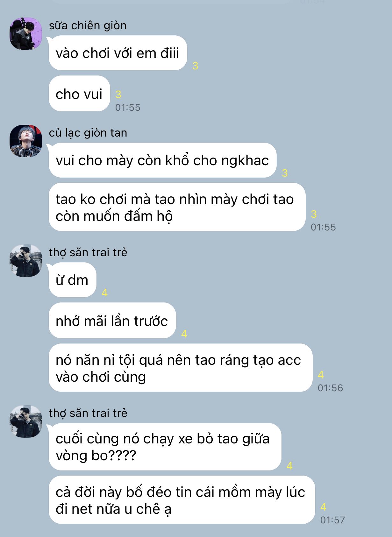Tap the 'ừ dm' message bubble

point(72,280)
